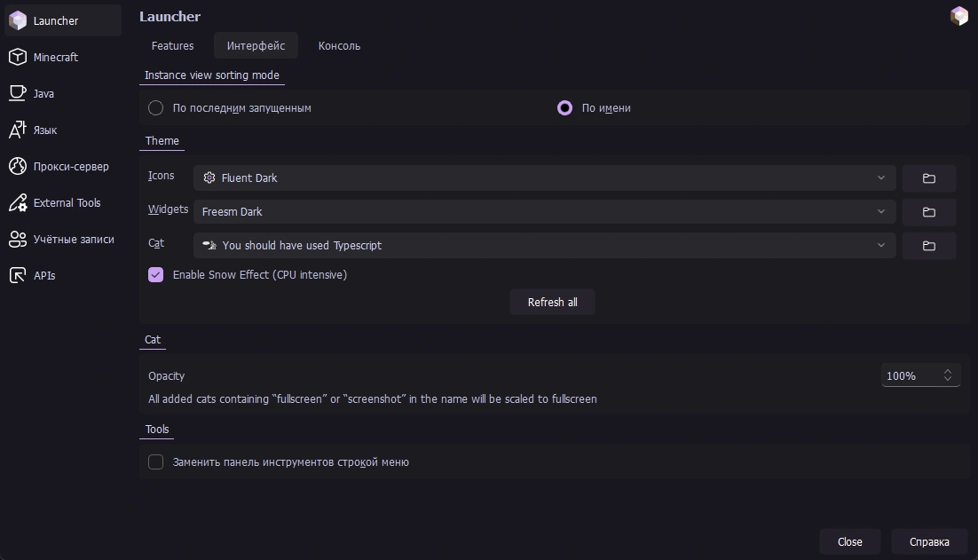
Task: Disable the Enable Snow Effect checkbox
Action: coord(156,275)
